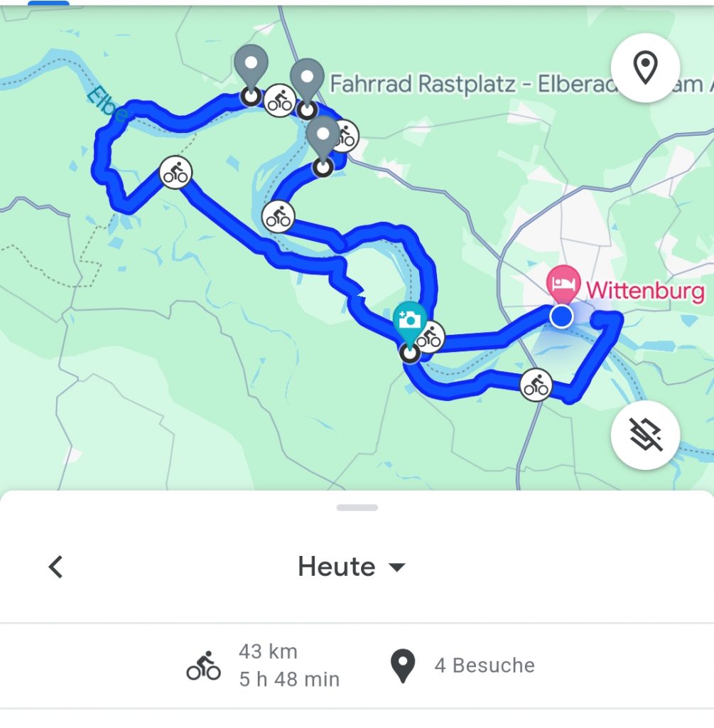Toggle the layers-off button on the map

pos(645,435)
